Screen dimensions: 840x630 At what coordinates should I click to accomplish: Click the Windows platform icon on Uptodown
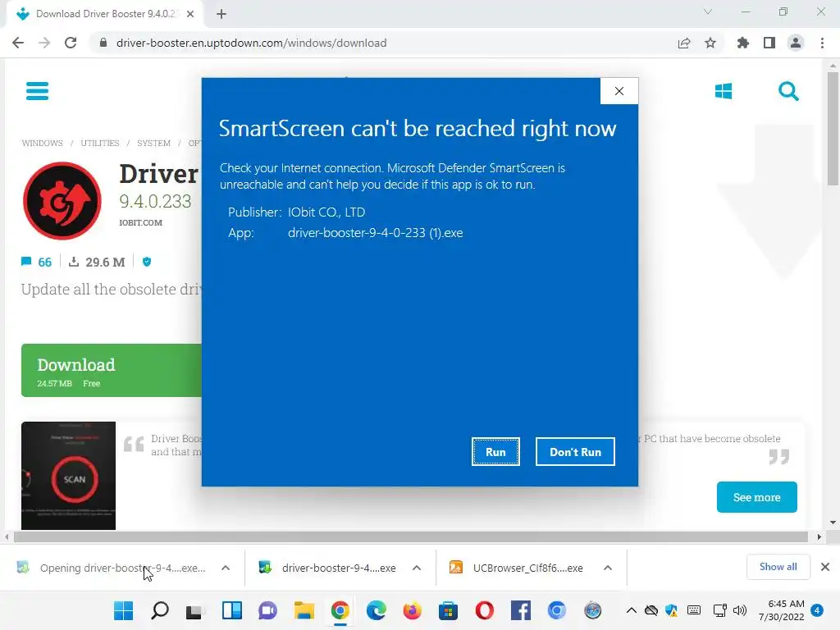click(724, 91)
